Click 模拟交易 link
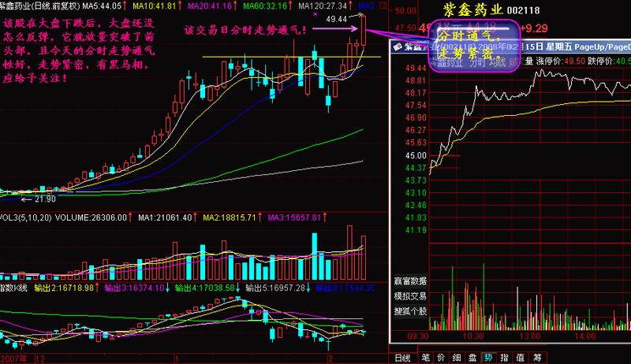 [x=409, y=295]
